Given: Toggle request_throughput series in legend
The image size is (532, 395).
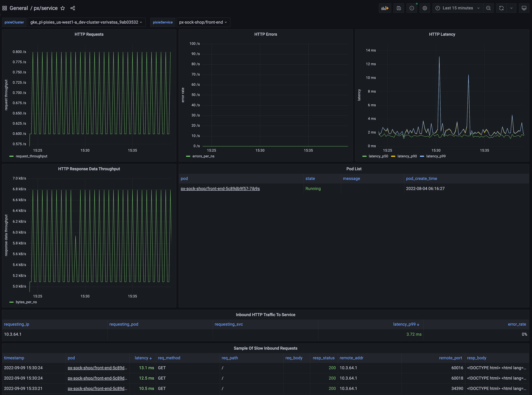Looking at the screenshot, I should 31,156.
